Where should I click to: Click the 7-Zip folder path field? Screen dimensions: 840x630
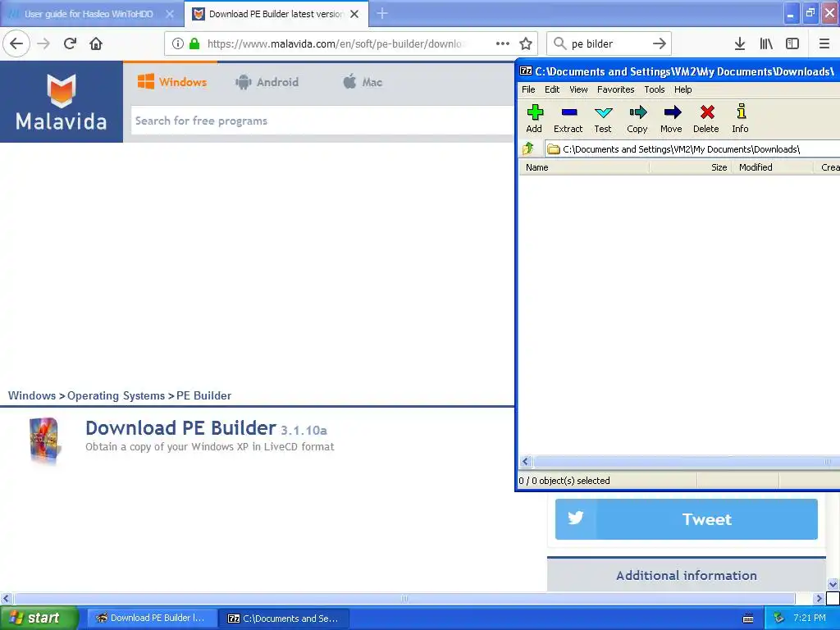[692, 149]
